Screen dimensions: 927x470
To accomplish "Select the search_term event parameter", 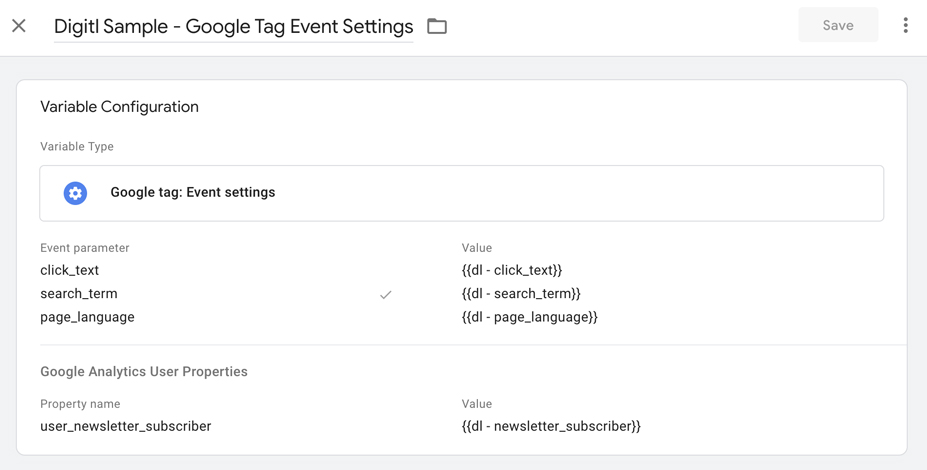I will pyautogui.click(x=79, y=294).
